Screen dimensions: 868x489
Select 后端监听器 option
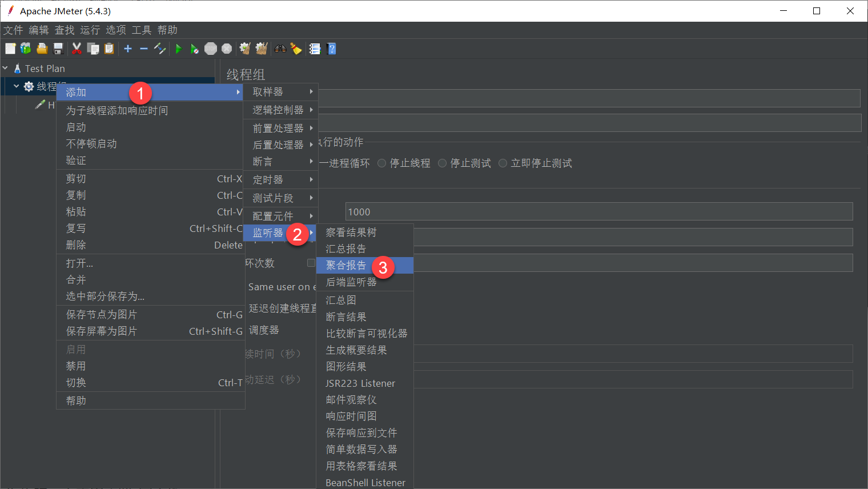[x=365, y=282]
